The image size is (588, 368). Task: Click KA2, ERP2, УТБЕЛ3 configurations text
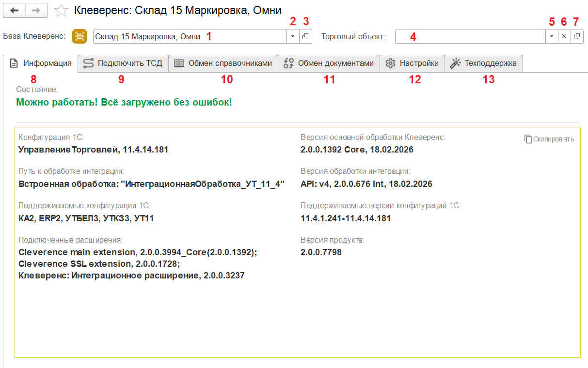coord(86,218)
